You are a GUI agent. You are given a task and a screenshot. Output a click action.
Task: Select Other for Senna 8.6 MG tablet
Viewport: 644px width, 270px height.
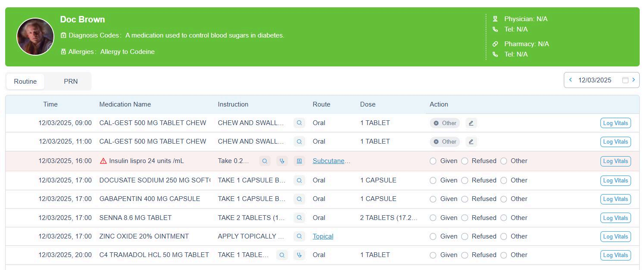point(503,218)
